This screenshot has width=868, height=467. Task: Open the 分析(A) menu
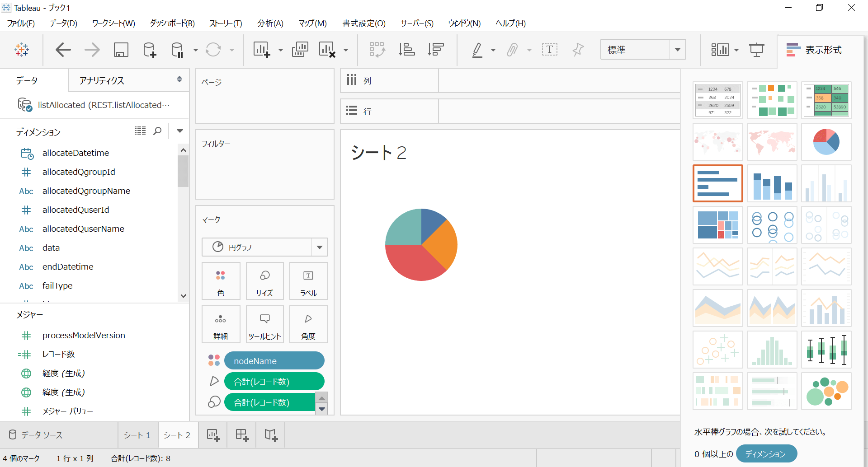[x=270, y=23]
